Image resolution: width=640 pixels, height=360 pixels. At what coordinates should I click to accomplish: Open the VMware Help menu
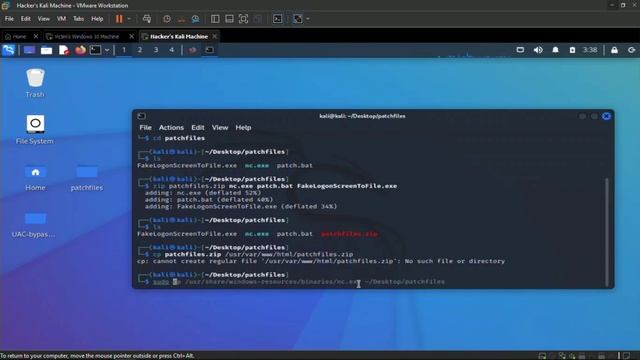[97, 19]
